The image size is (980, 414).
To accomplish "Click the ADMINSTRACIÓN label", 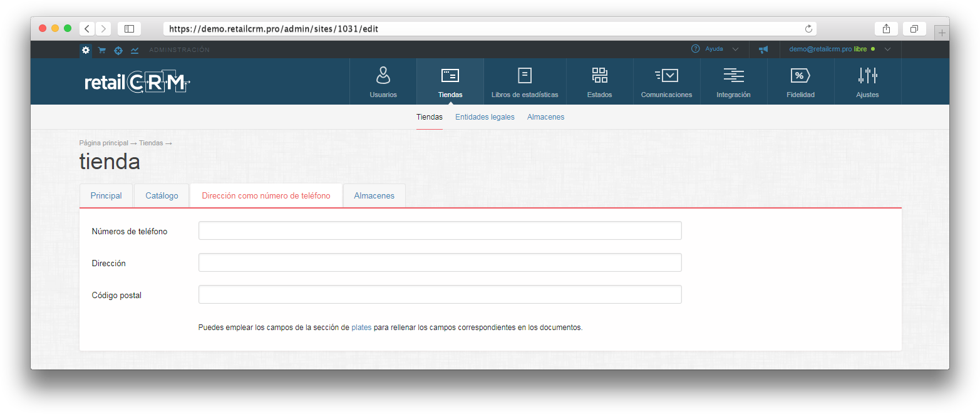I will (x=180, y=50).
